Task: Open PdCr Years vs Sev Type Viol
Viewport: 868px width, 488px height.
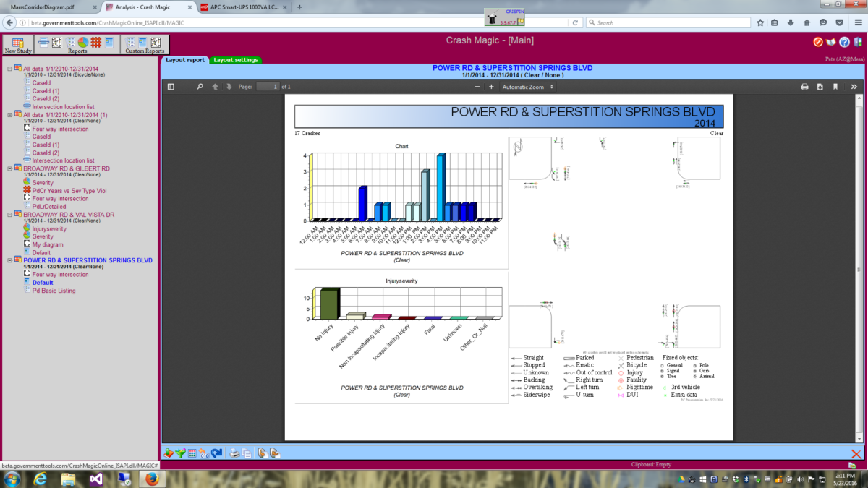Action: (x=67, y=190)
